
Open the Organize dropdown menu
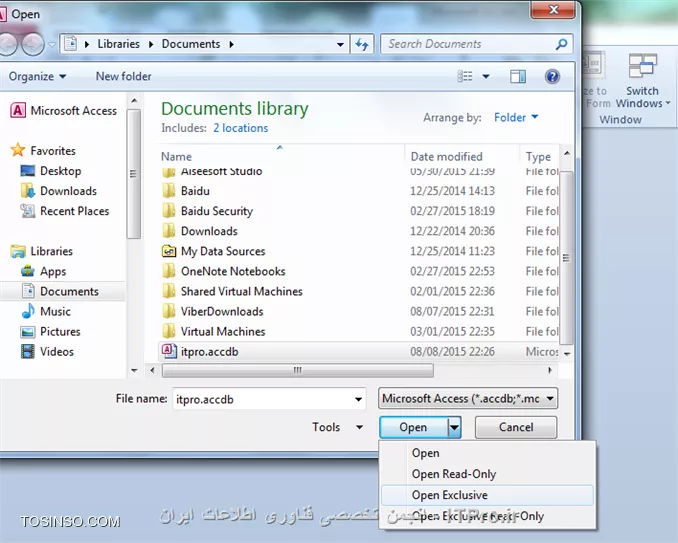coord(38,77)
